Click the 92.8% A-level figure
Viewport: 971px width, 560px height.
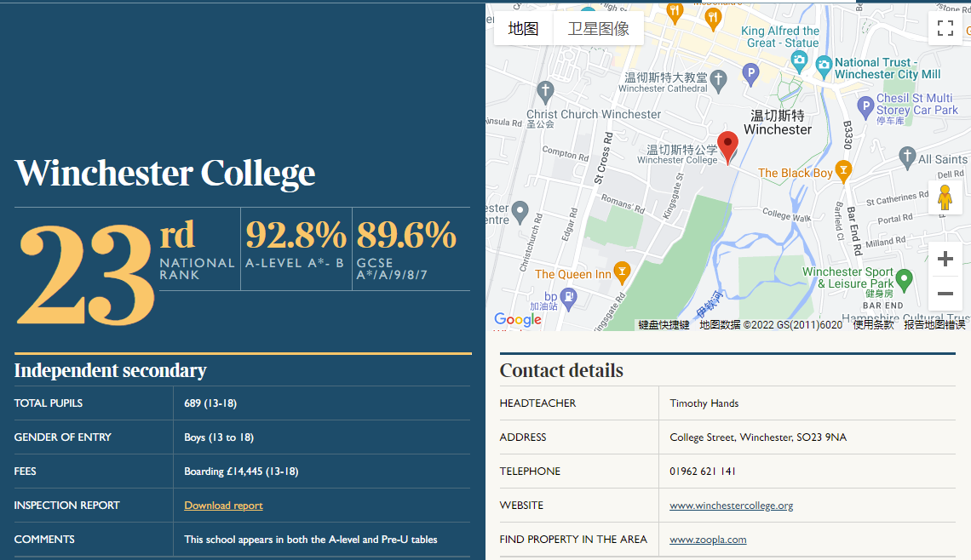tap(296, 235)
